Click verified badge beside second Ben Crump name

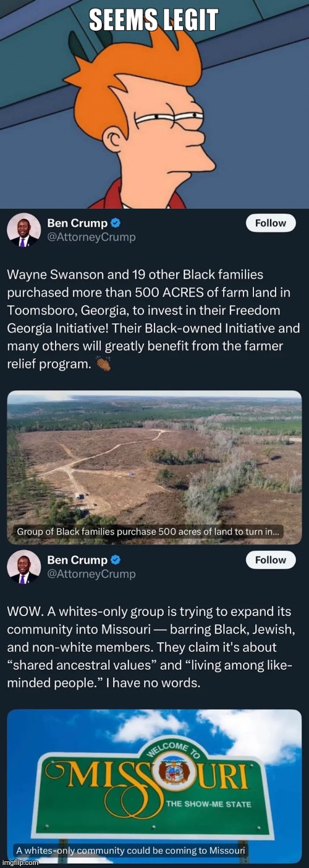click(x=116, y=560)
